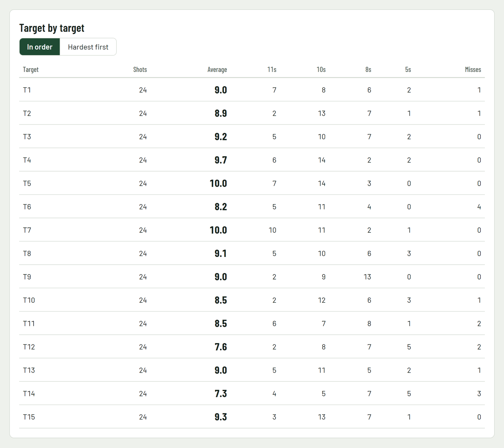Click the T11 8s count of 8
This screenshot has width=504, height=448.
click(369, 324)
